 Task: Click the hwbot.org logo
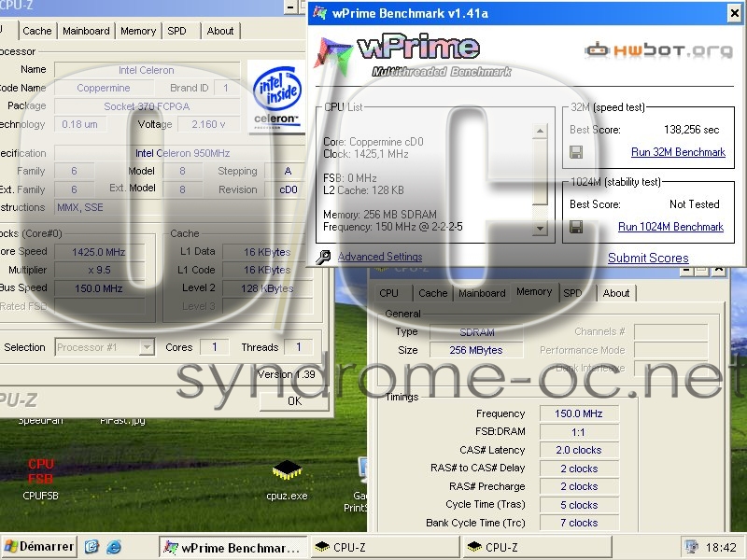(x=659, y=49)
